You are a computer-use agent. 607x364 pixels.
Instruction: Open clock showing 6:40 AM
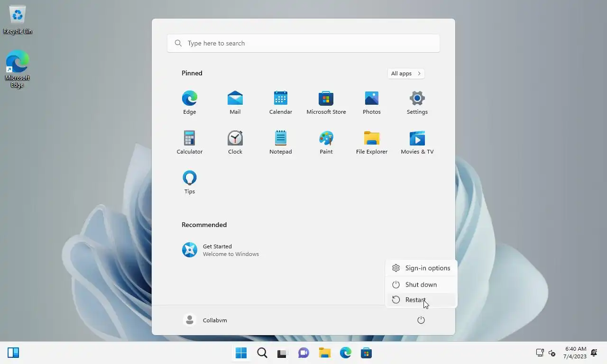click(576, 353)
